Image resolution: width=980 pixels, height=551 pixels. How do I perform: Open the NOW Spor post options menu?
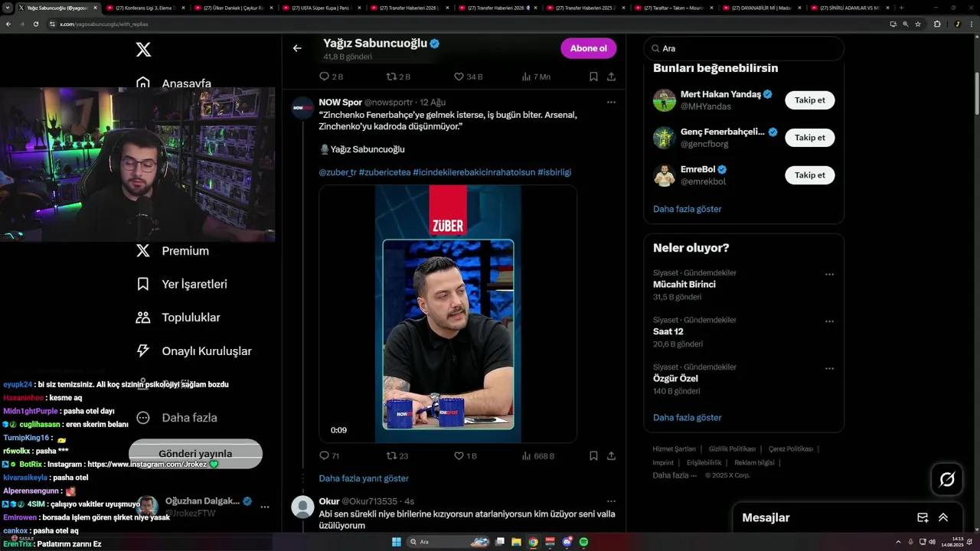coord(611,102)
